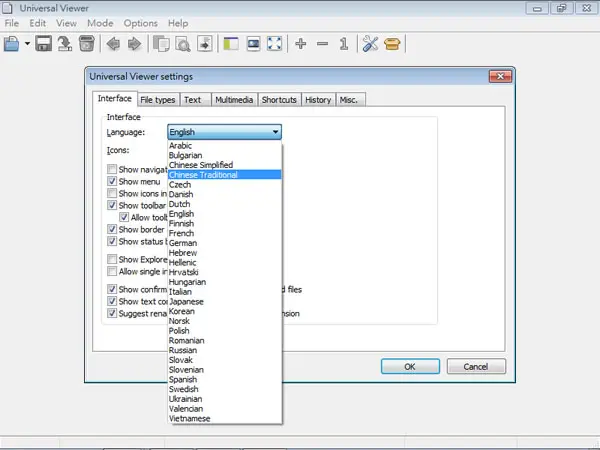
Task: Click the Save floppy disk icon
Action: pos(44,44)
